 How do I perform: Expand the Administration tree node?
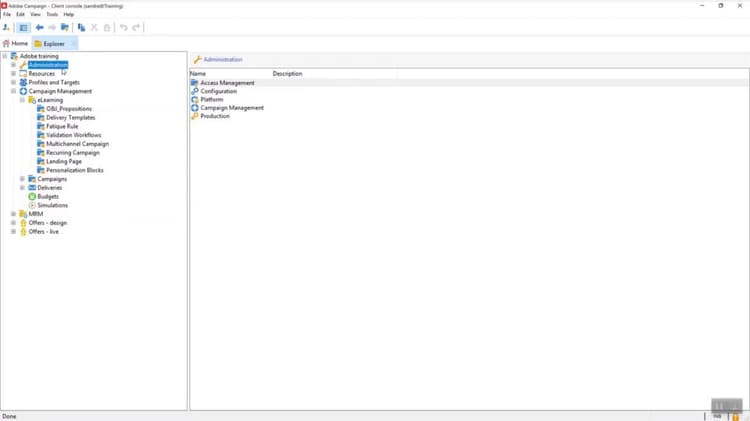(x=13, y=65)
